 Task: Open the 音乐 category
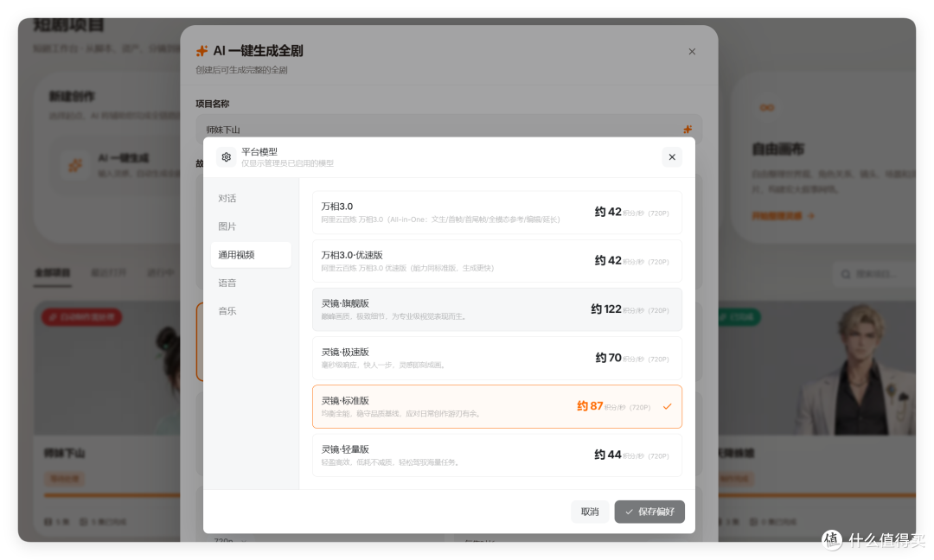251,310
